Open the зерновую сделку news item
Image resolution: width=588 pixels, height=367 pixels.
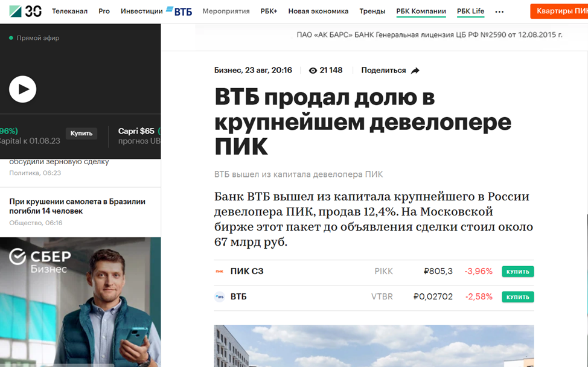(x=59, y=162)
